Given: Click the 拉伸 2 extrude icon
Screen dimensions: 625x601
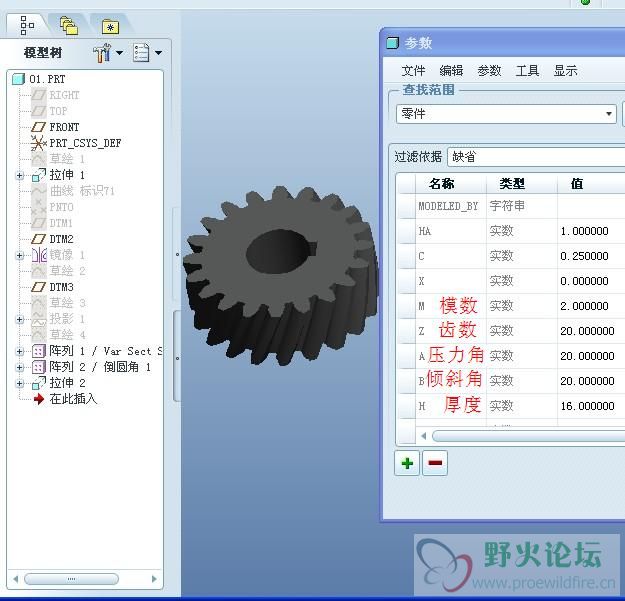Looking at the screenshot, I should point(39,383).
